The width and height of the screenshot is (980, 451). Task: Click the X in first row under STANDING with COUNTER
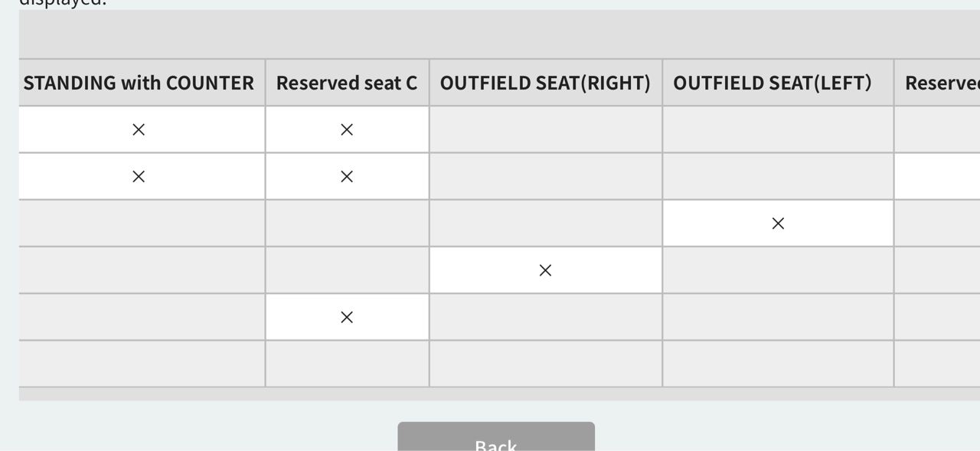click(139, 129)
